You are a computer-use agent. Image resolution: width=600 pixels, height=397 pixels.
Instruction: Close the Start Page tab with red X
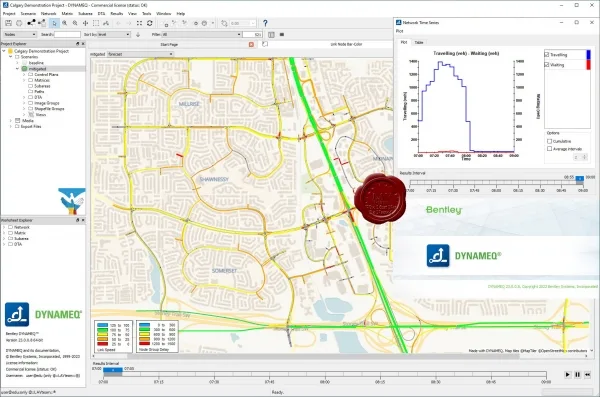click(x=251, y=44)
